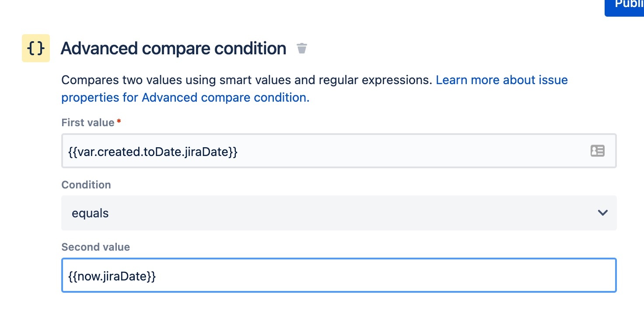Image resolution: width=644 pixels, height=312 pixels.
Task: Click the 'Second value' field label
Action: [x=95, y=247]
